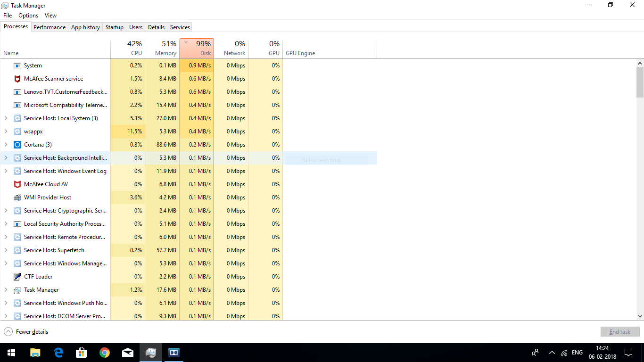This screenshot has height=362, width=644.
Task: Sort processes by Memory column header
Action: coord(162,49)
